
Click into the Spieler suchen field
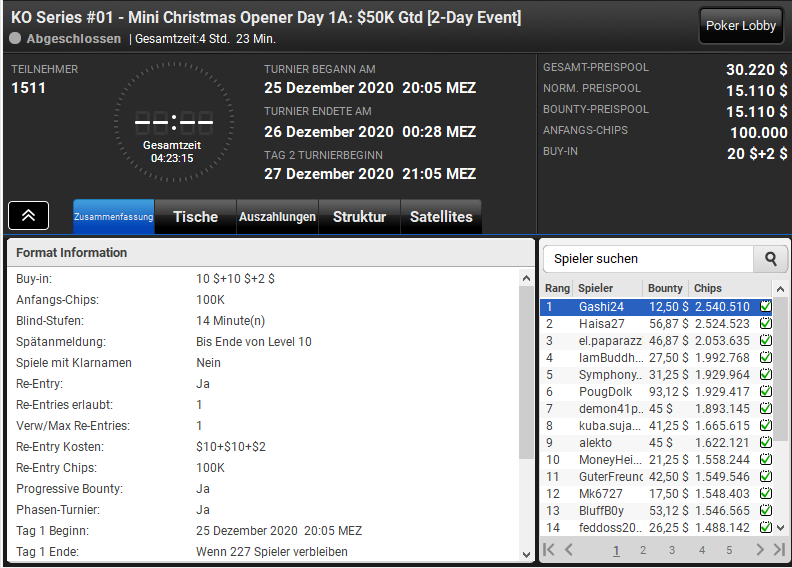click(x=648, y=259)
